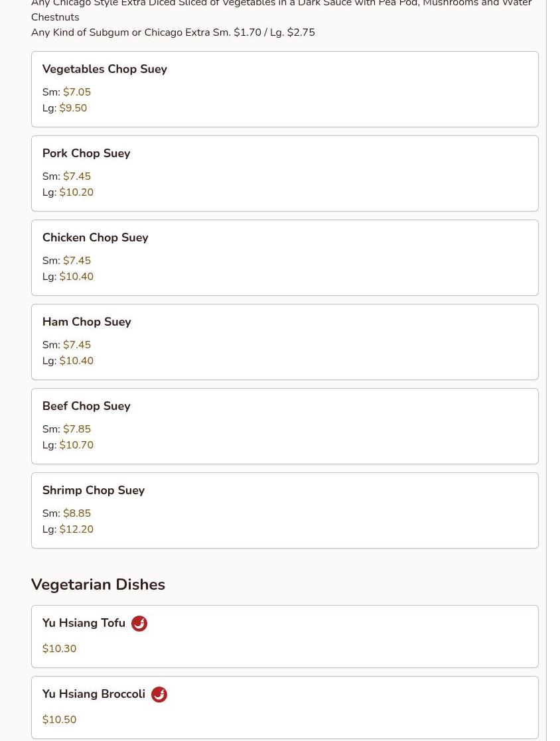The width and height of the screenshot is (560, 741).
Task: Choose Beef Chop Suey title
Action: [x=86, y=406]
